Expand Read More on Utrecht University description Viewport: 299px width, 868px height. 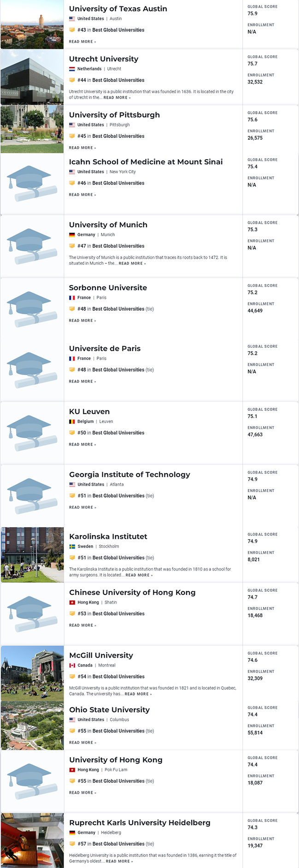(x=117, y=98)
